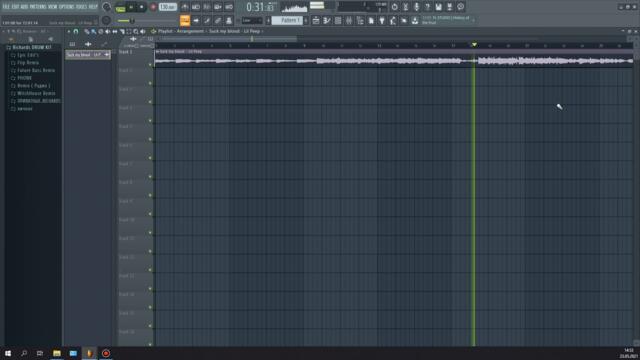
Task: Expand the Richards DRUM KIT folder
Action: point(29,47)
